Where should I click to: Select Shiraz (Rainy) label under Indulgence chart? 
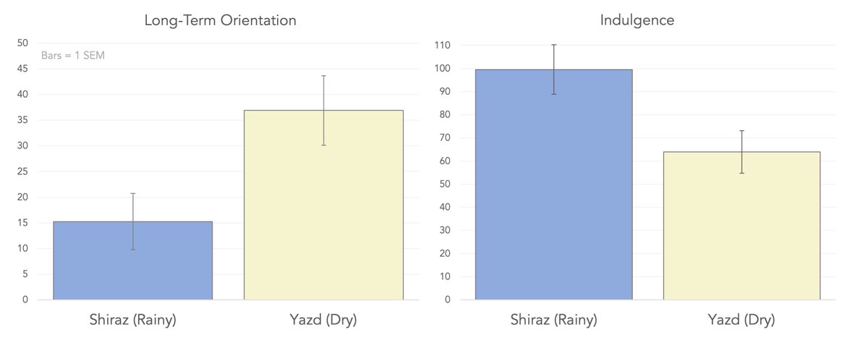point(554,320)
